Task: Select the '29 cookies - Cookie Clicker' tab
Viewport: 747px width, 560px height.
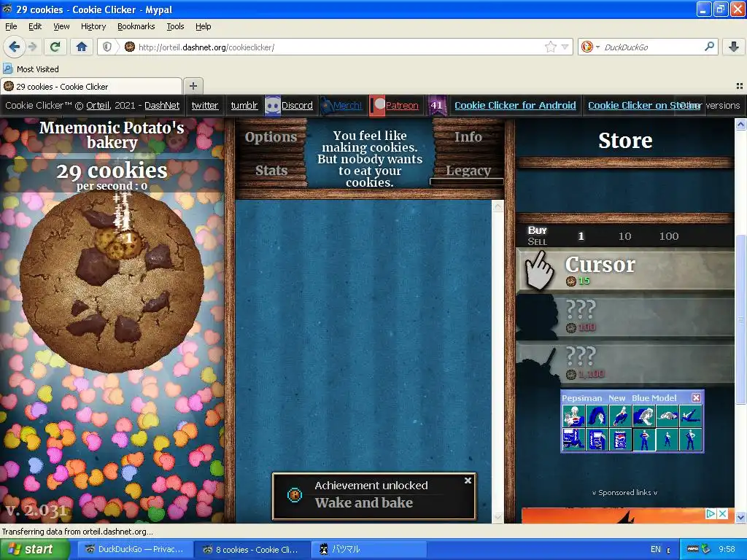Action: pos(91,86)
